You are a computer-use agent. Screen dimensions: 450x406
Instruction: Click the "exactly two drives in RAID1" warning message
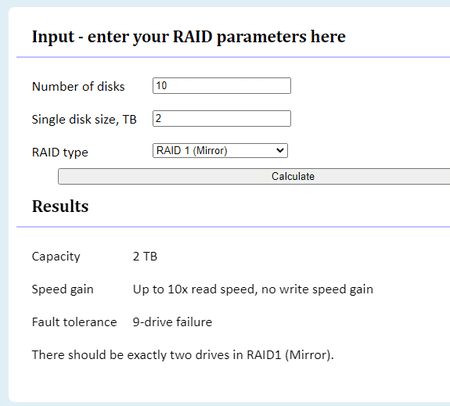tap(183, 355)
